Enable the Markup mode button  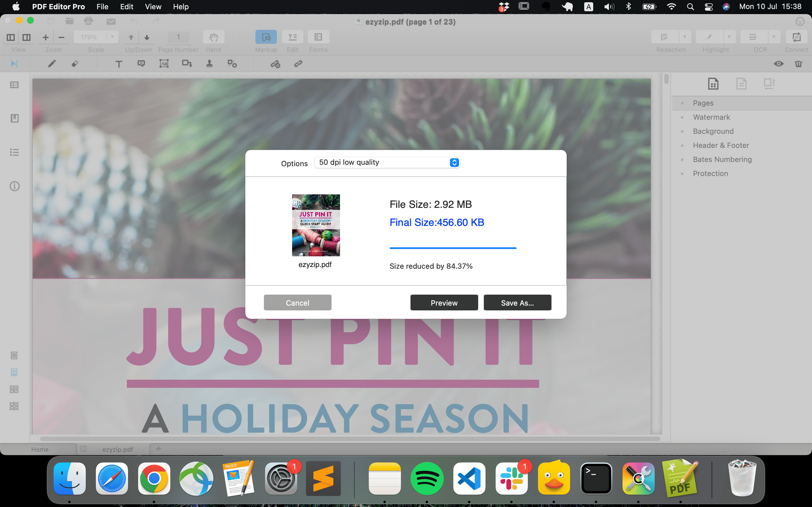pos(266,37)
